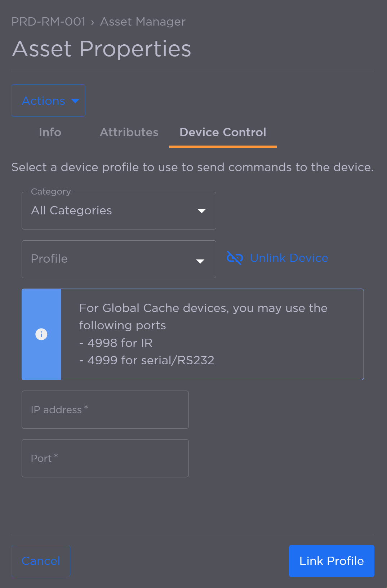Click the Unlink Device link

tap(289, 258)
